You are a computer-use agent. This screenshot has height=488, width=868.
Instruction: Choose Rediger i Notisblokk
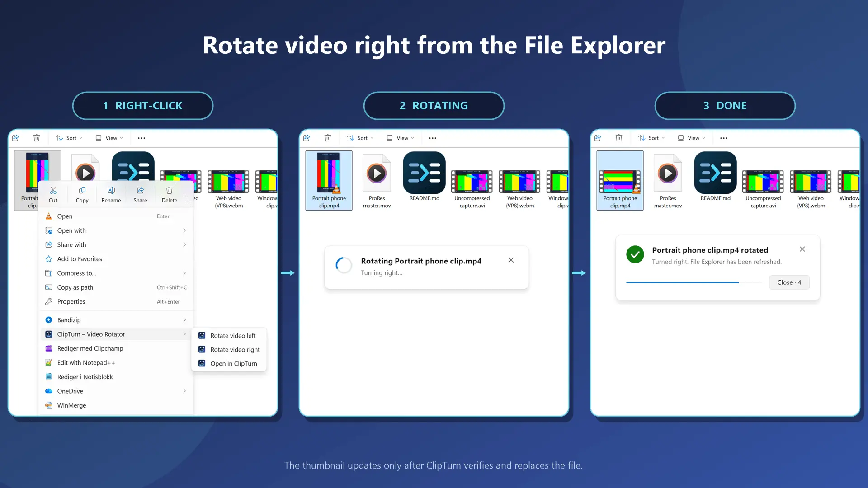coord(116,377)
